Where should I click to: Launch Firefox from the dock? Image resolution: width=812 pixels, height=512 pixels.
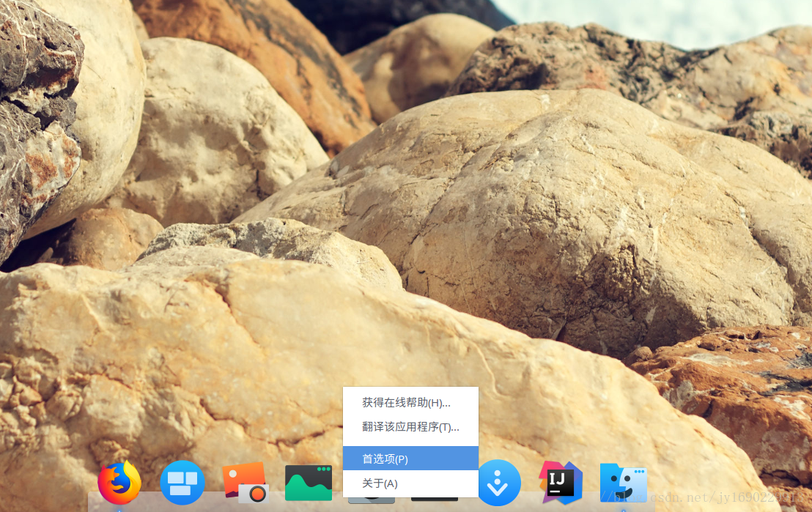click(119, 483)
